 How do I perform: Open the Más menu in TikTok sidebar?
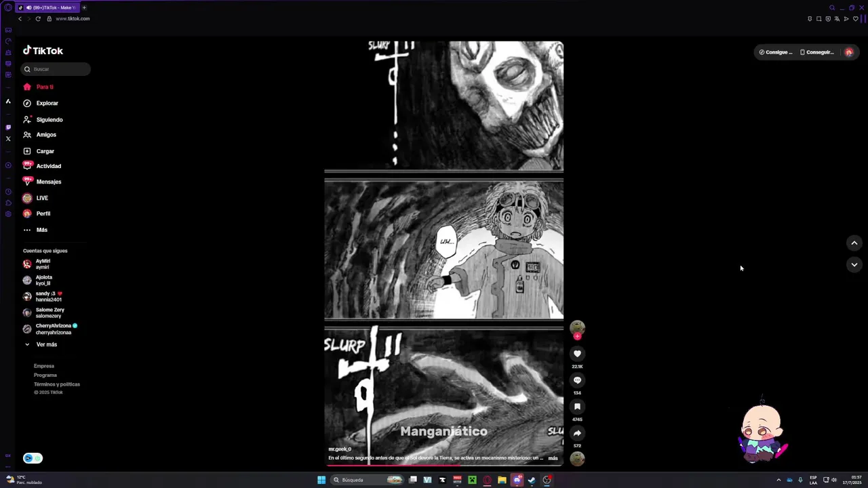(x=35, y=230)
